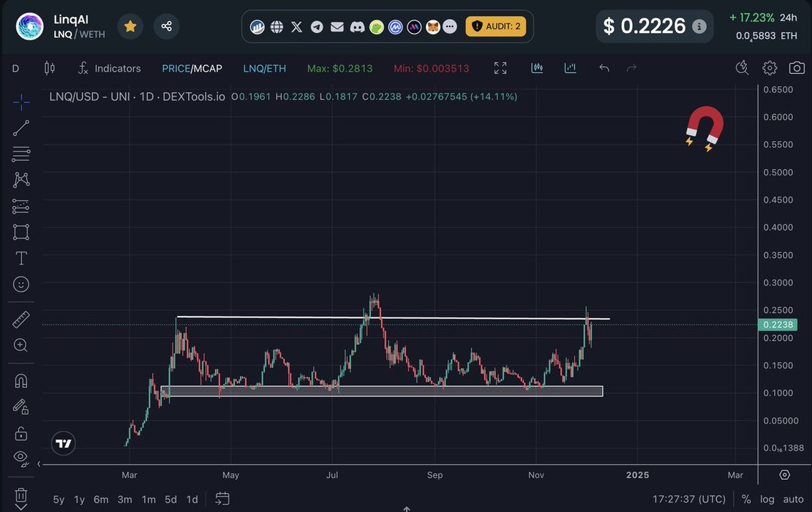Click the LinqAI token logo
This screenshot has height=512, width=812.
pyautogui.click(x=29, y=26)
